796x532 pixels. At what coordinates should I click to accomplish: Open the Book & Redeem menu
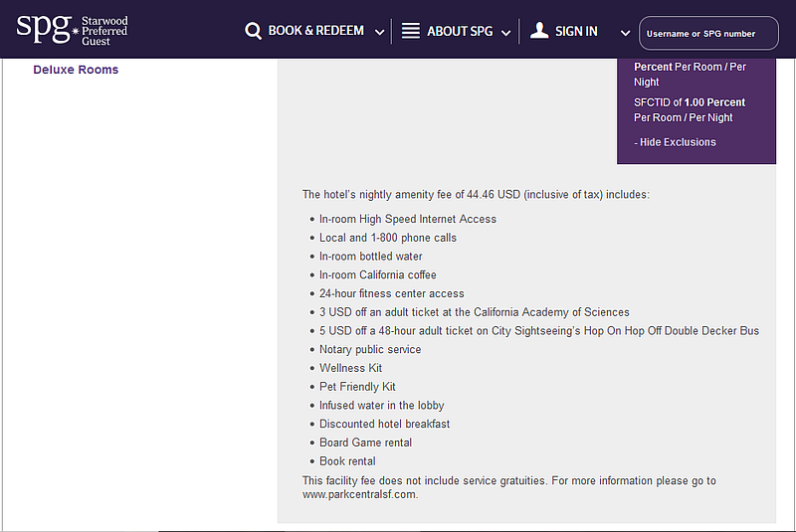(315, 31)
